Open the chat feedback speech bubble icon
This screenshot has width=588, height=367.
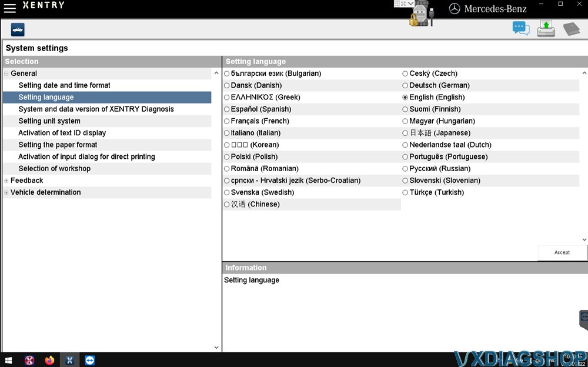(x=521, y=28)
